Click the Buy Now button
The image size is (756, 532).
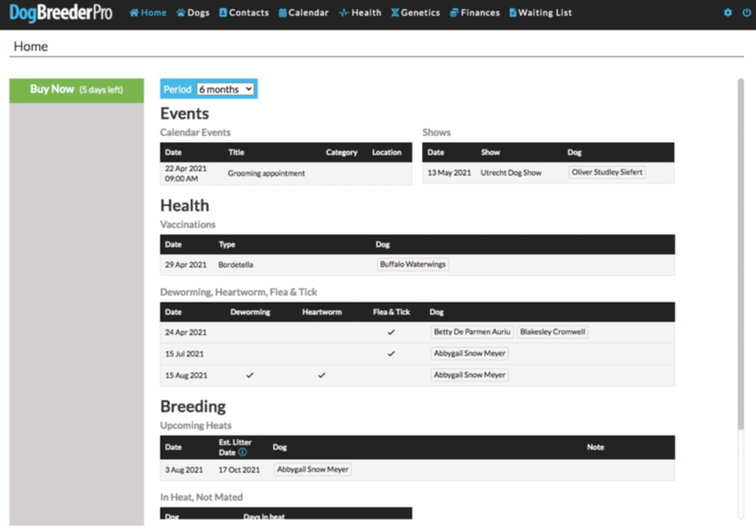(76, 90)
